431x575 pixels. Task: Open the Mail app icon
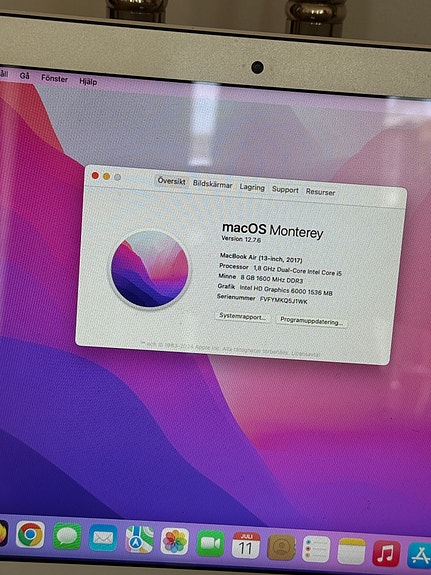[103, 538]
